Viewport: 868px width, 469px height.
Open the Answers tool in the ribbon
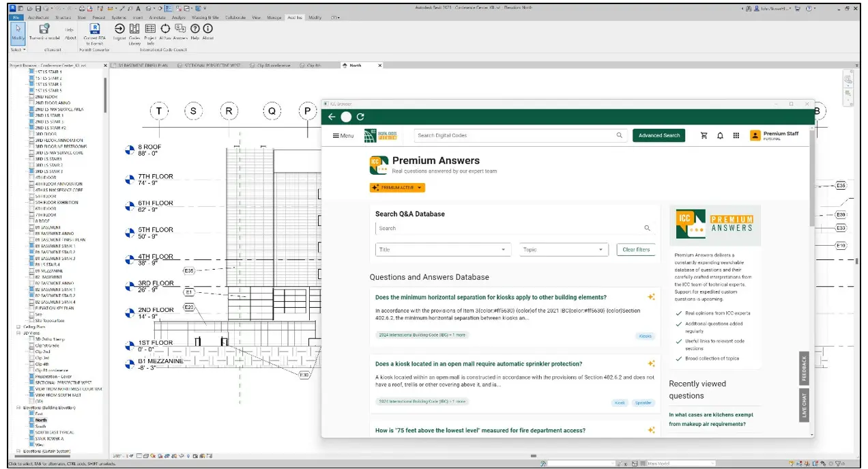click(181, 29)
